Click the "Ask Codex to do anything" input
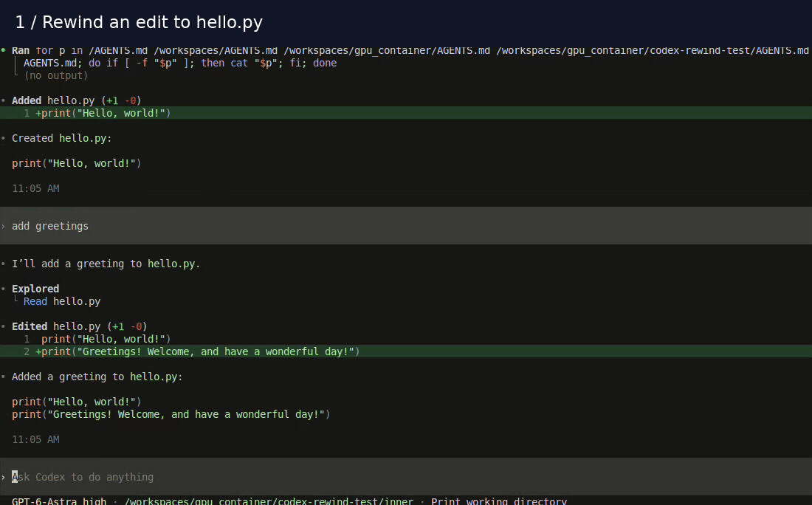 point(406,476)
